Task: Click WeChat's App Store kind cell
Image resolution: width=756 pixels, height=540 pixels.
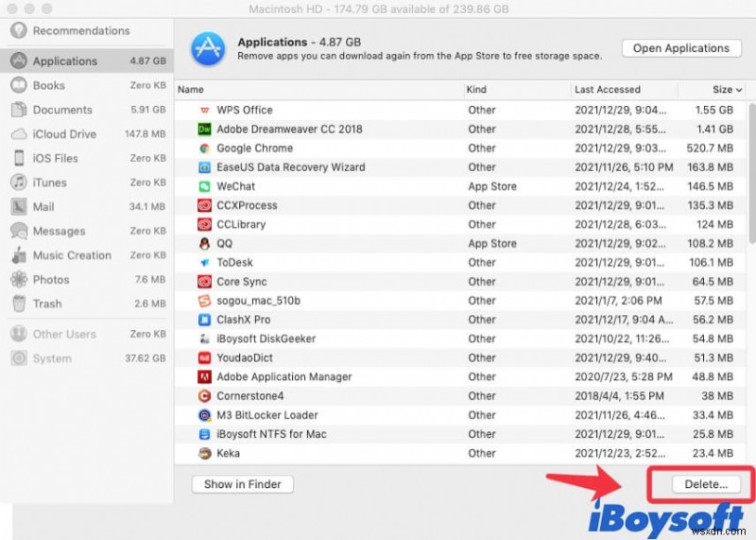Action: point(492,186)
